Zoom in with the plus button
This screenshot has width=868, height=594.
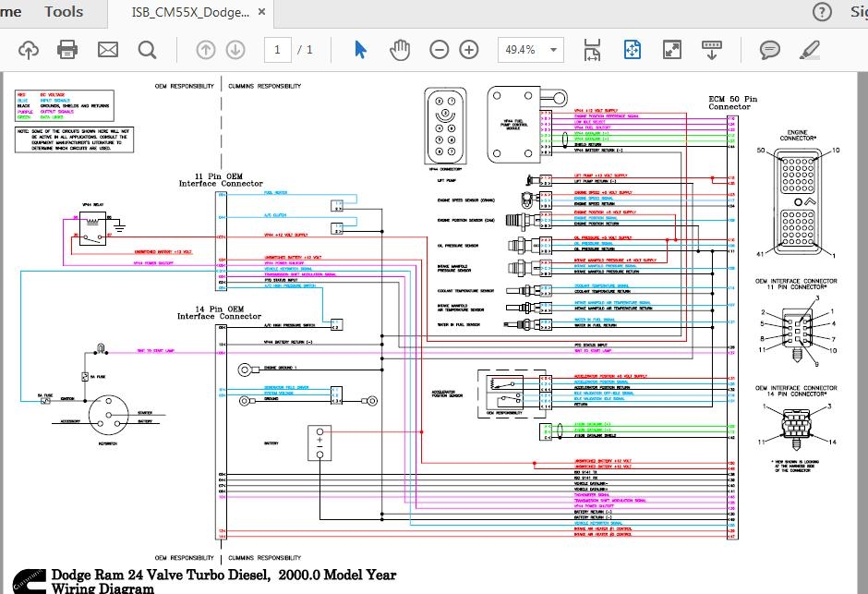(x=469, y=50)
